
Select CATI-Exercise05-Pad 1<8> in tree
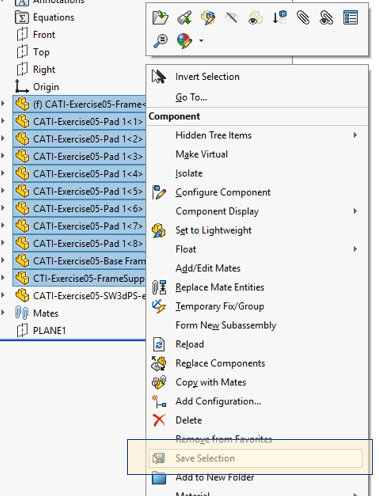pyautogui.click(x=79, y=244)
